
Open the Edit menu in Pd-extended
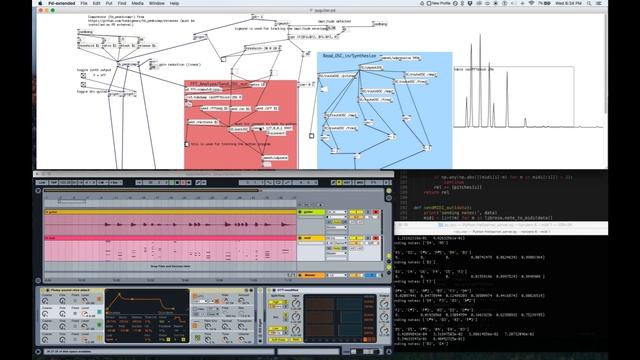tap(96, 3)
